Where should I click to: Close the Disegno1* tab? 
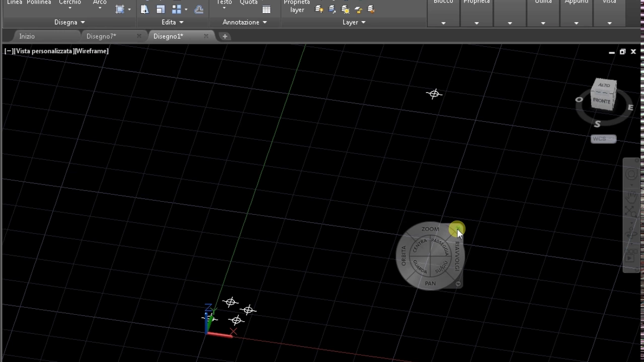[206, 36]
